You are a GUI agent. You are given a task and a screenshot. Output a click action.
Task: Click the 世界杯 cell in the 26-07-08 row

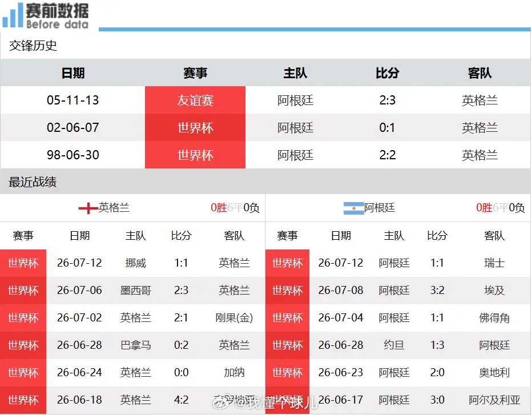coord(287,291)
